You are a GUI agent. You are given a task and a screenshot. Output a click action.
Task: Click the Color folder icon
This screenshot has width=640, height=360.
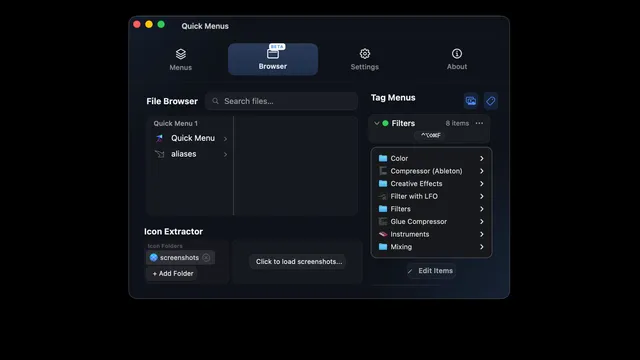[x=383, y=158]
